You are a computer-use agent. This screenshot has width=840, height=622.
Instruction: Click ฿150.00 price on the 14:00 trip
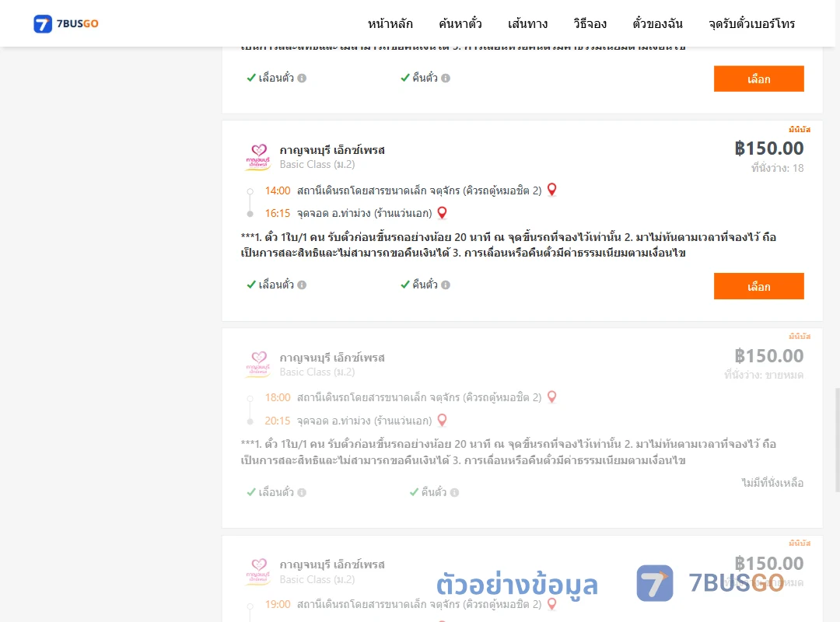768,149
